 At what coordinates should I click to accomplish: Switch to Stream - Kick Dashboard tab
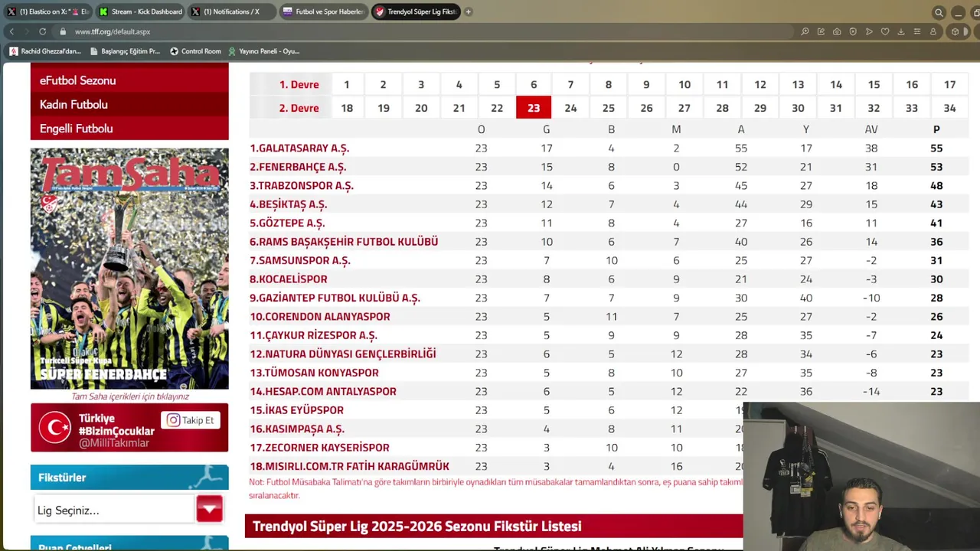[140, 11]
